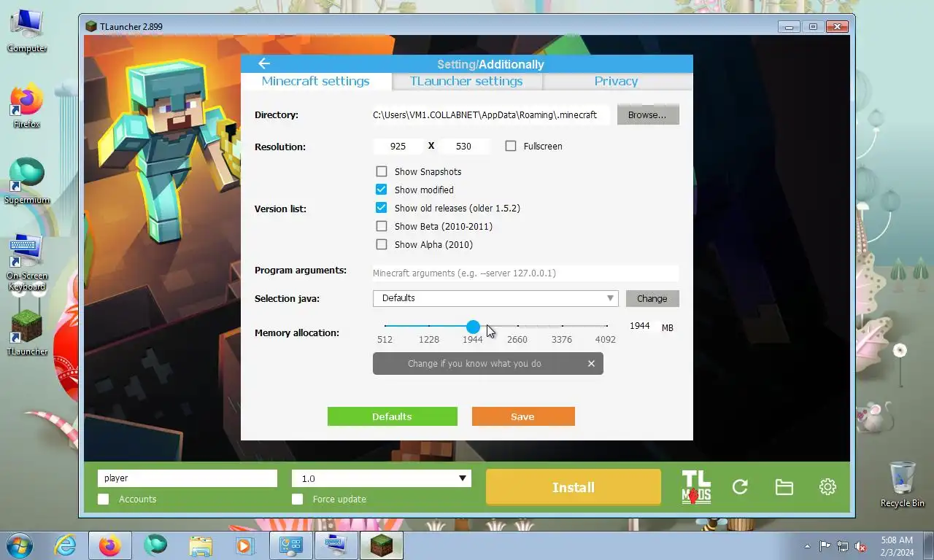Viewport: 934px width, 560px height.
Task: Open the 1.0 version dropdown
Action: click(382, 478)
